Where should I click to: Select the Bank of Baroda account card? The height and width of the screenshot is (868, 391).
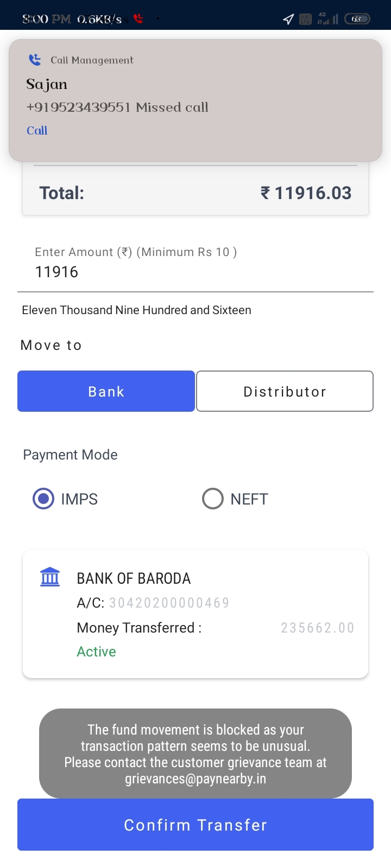coord(195,614)
